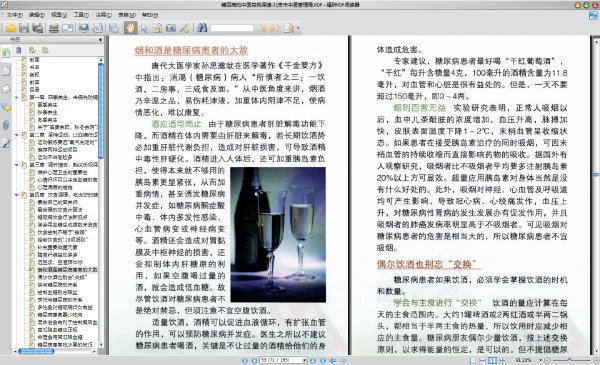Click the search options page icon
This screenshot has height=365, width=600.
(x=289, y=28)
